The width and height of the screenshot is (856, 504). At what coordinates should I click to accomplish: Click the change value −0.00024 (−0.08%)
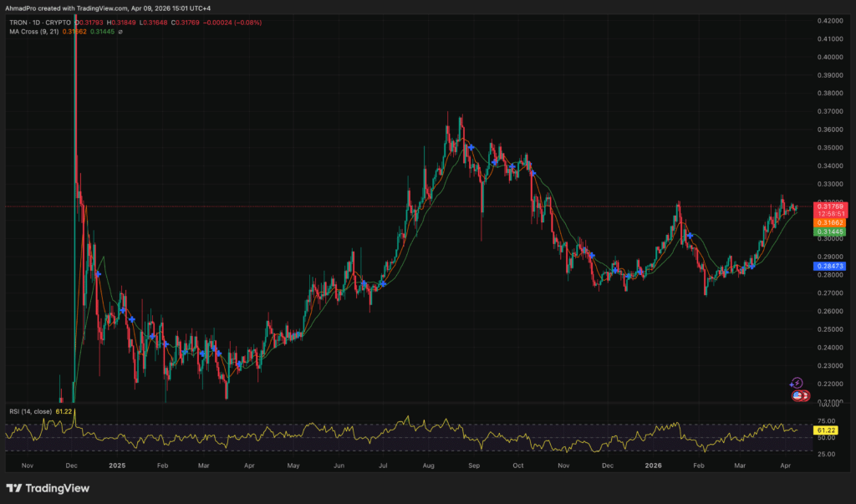pyautogui.click(x=232, y=23)
